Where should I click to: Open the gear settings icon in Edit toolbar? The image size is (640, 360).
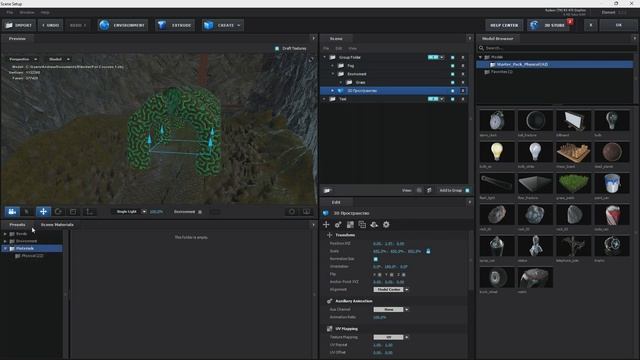386,224
